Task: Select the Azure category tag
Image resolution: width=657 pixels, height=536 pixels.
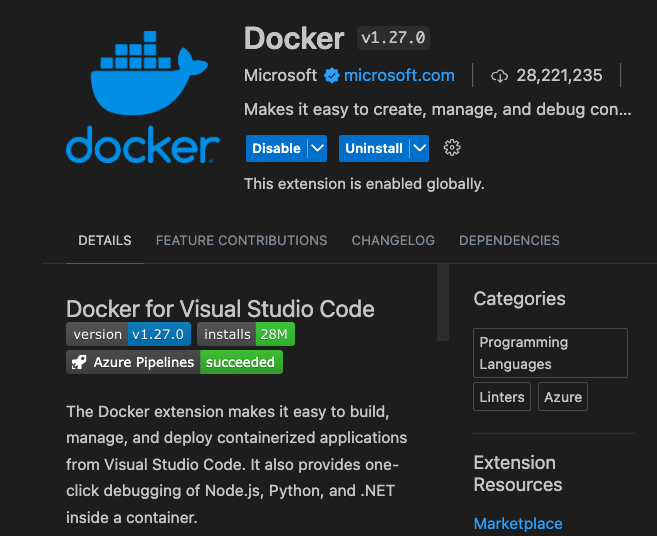Action: (563, 396)
